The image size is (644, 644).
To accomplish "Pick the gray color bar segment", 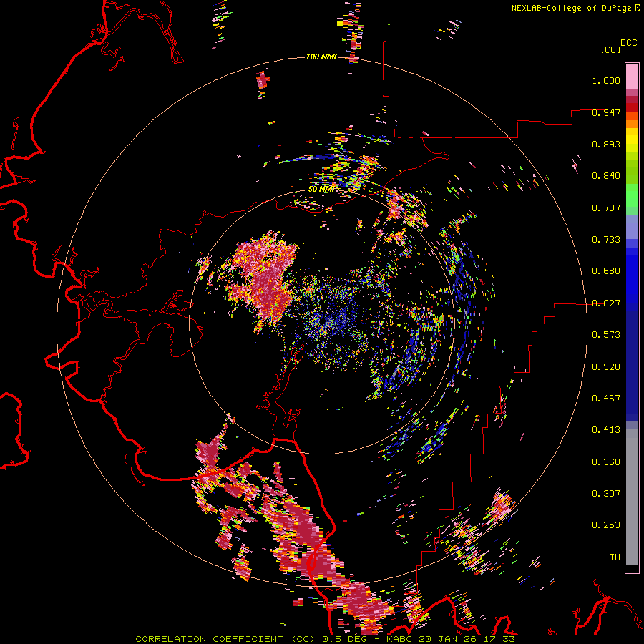I will point(632,497).
